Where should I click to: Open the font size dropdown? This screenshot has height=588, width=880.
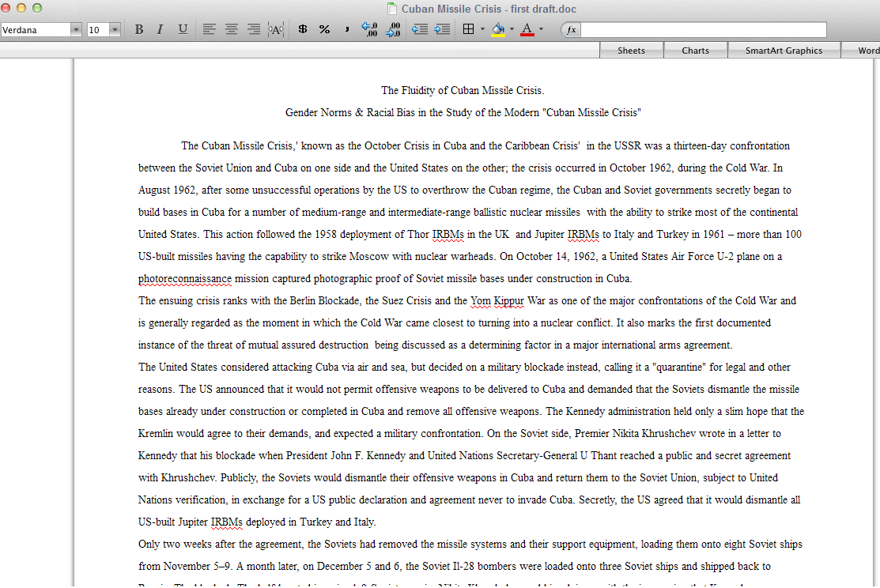point(115,30)
